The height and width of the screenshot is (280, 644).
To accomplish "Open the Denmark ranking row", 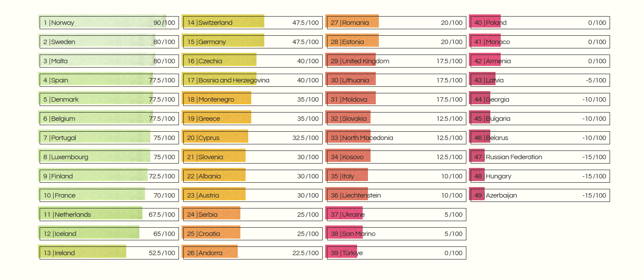I will click(109, 99).
